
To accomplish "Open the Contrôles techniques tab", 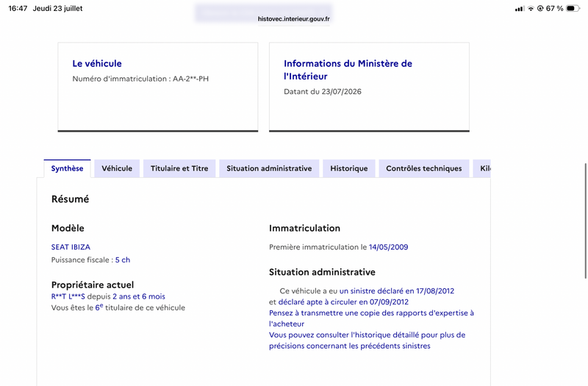I will tap(424, 168).
